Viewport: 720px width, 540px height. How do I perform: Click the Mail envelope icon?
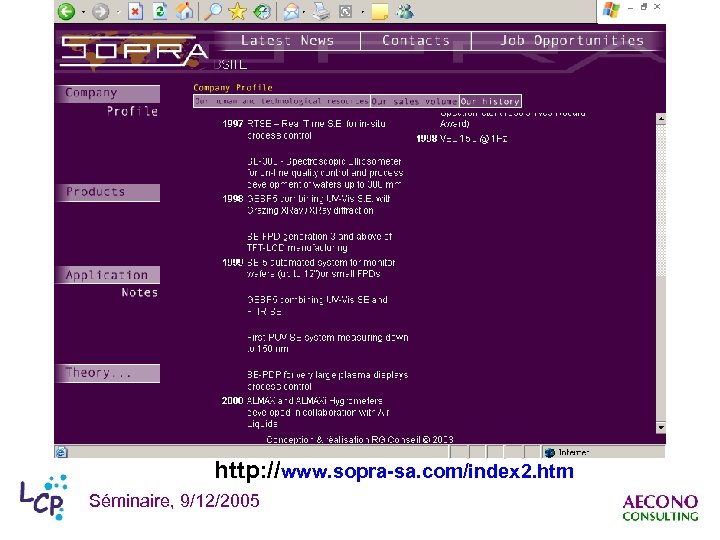291,12
